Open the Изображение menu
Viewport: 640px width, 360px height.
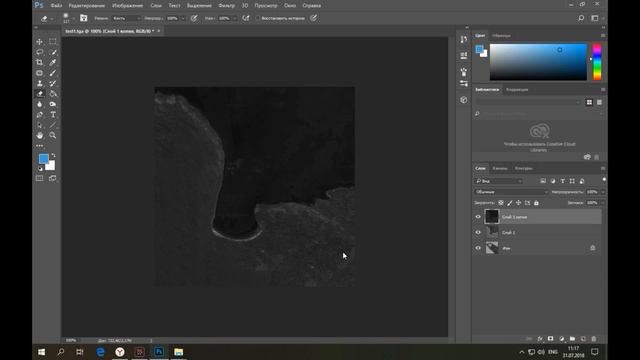pos(127,6)
